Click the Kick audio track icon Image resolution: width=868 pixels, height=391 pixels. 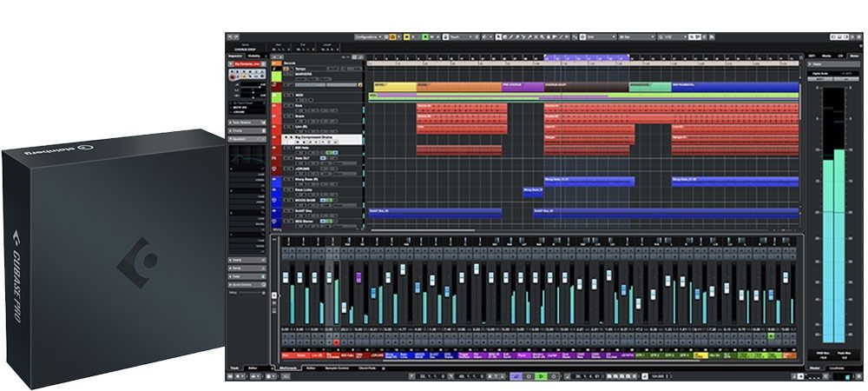point(274,106)
